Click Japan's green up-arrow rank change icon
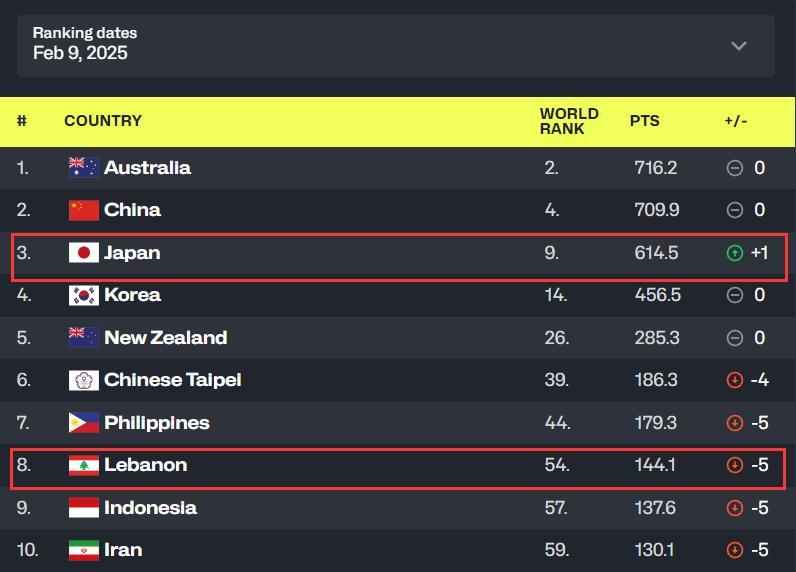The height and width of the screenshot is (572, 796). click(735, 253)
